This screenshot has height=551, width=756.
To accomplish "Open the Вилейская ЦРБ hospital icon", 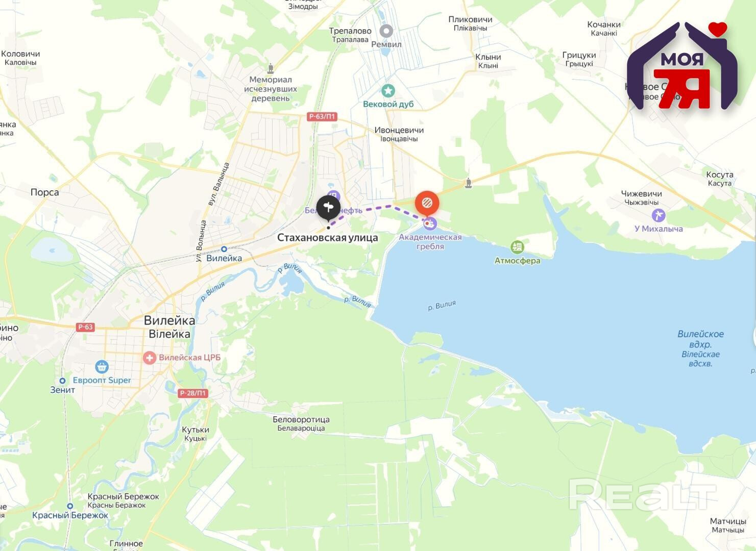I will pyautogui.click(x=150, y=358).
